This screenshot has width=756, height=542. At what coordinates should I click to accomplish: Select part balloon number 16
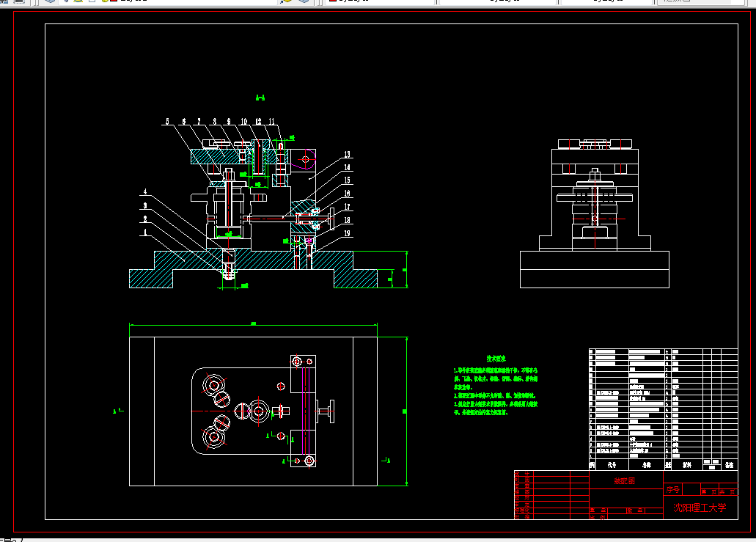point(347,194)
